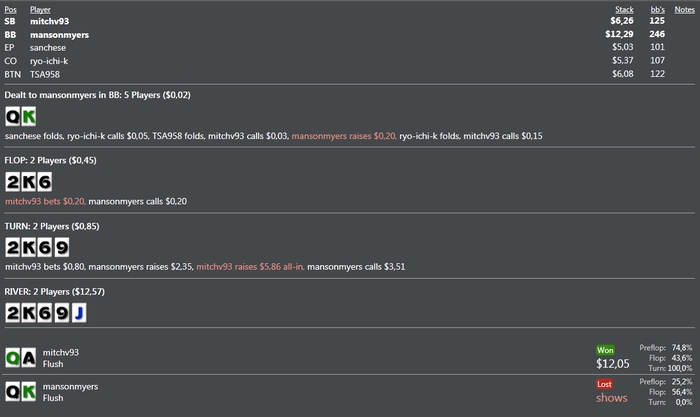Click the red 'shows' link for mansonmyers
This screenshot has height=417, width=700.
pos(612,398)
